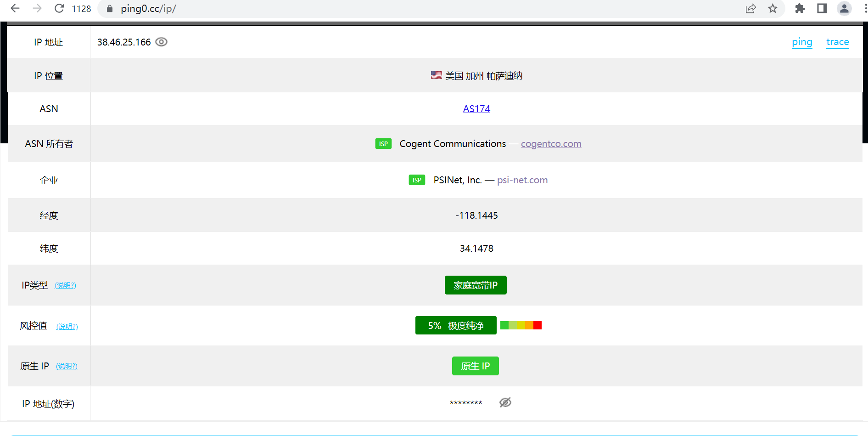Select the IP address text 38.46.25.166
The height and width of the screenshot is (436, 868).
pyautogui.click(x=124, y=42)
